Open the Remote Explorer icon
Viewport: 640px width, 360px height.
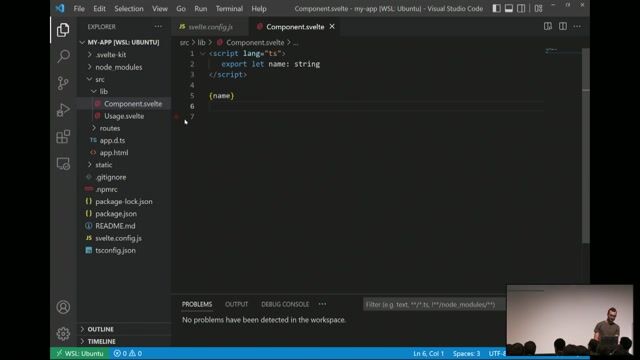63,164
